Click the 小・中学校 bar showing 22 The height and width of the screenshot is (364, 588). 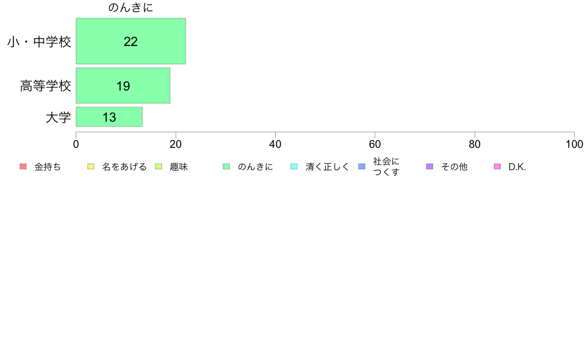[x=131, y=41]
